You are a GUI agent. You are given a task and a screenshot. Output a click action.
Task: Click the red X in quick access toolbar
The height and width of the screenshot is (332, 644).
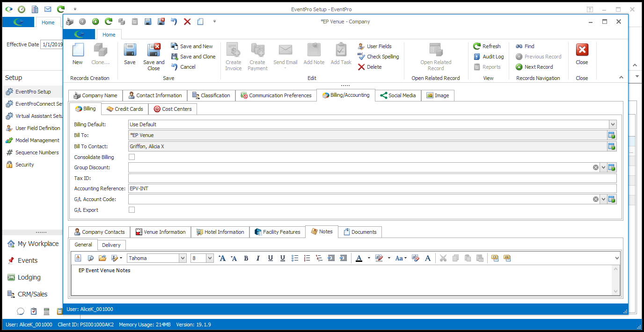click(x=187, y=22)
